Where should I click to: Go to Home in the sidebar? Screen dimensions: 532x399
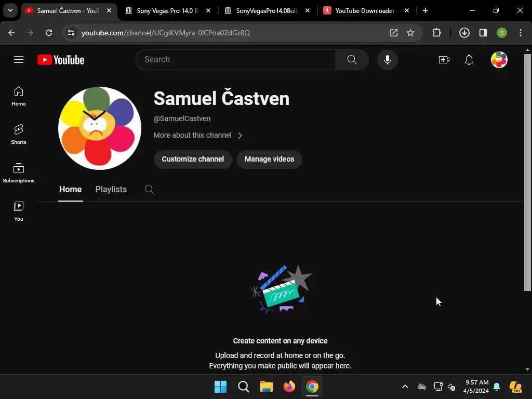(x=19, y=96)
